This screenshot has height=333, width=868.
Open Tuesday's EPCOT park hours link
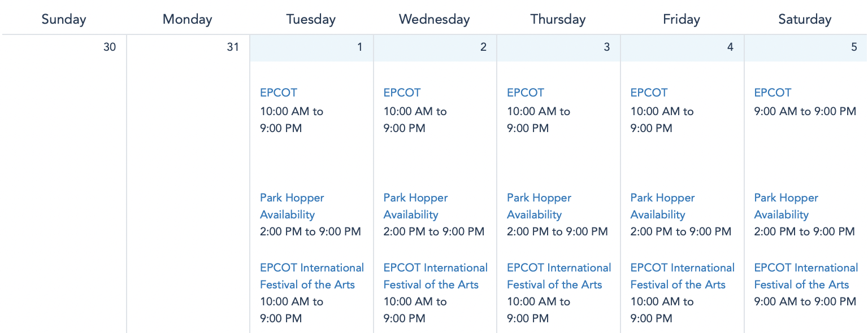click(x=278, y=93)
